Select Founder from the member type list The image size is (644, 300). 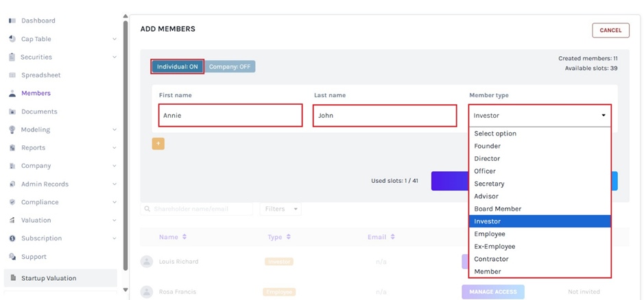tap(488, 146)
